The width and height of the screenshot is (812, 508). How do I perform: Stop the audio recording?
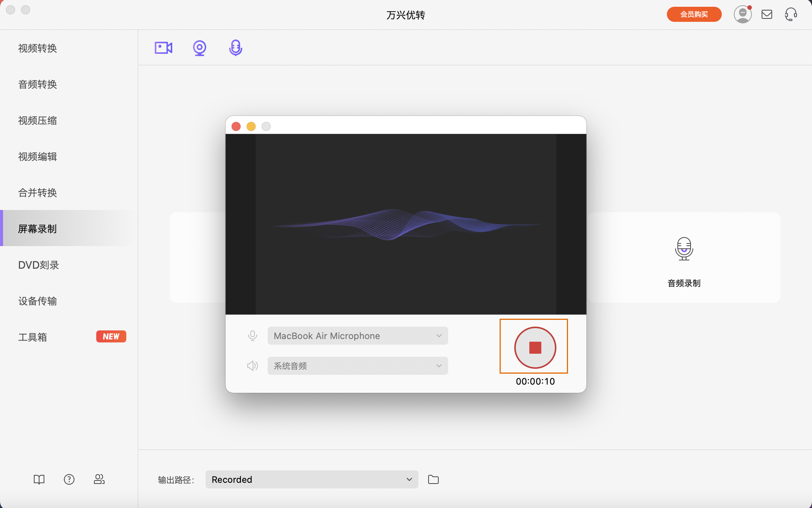click(x=535, y=347)
